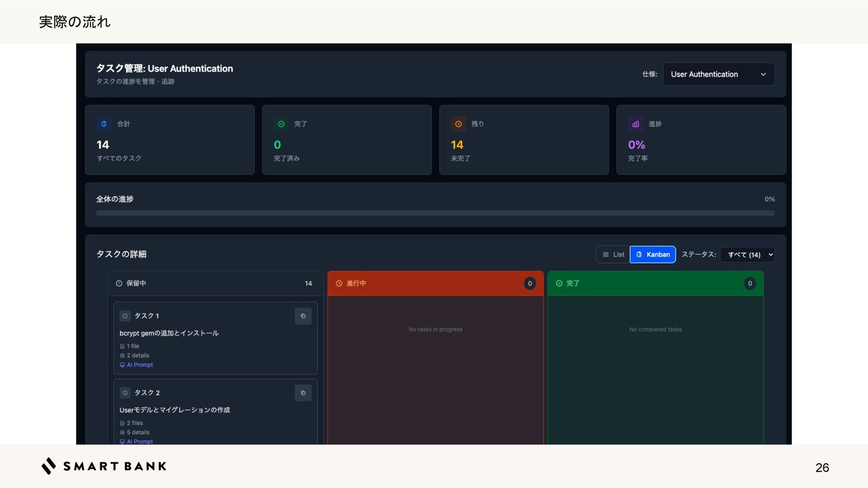Click the purple chart icon on 進捗 card

pyautogui.click(x=635, y=124)
